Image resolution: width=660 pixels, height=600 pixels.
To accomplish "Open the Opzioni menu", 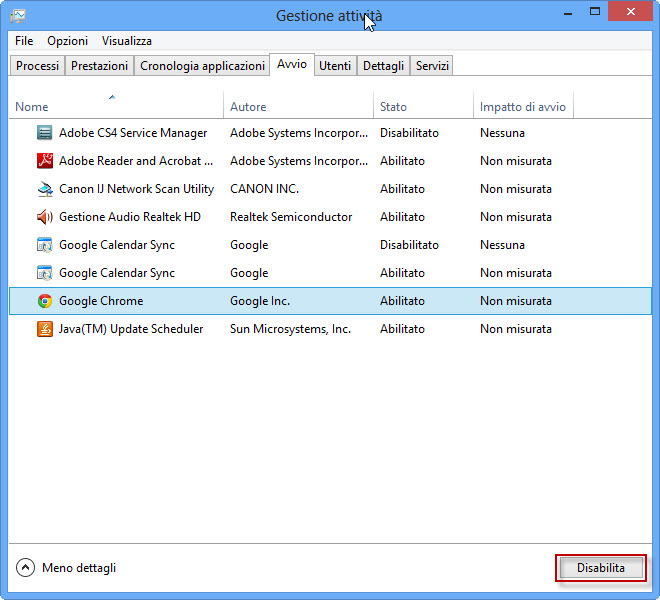I will [67, 41].
